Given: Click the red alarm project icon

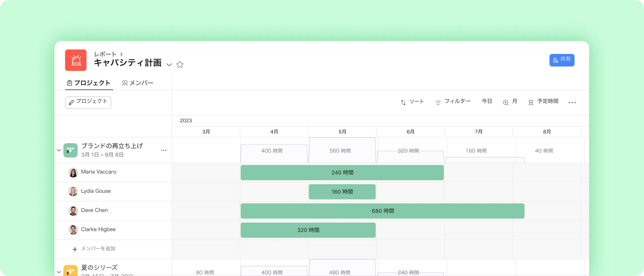Looking at the screenshot, I should pos(76,60).
